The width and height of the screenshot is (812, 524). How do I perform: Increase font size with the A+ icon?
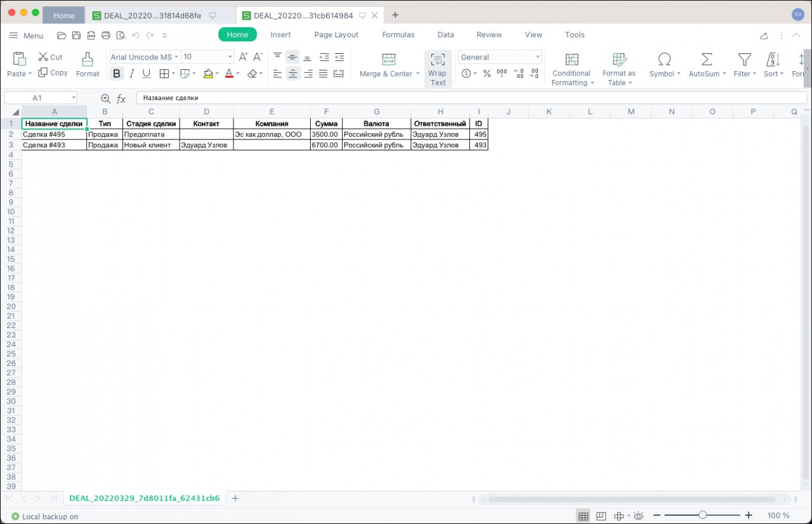244,57
